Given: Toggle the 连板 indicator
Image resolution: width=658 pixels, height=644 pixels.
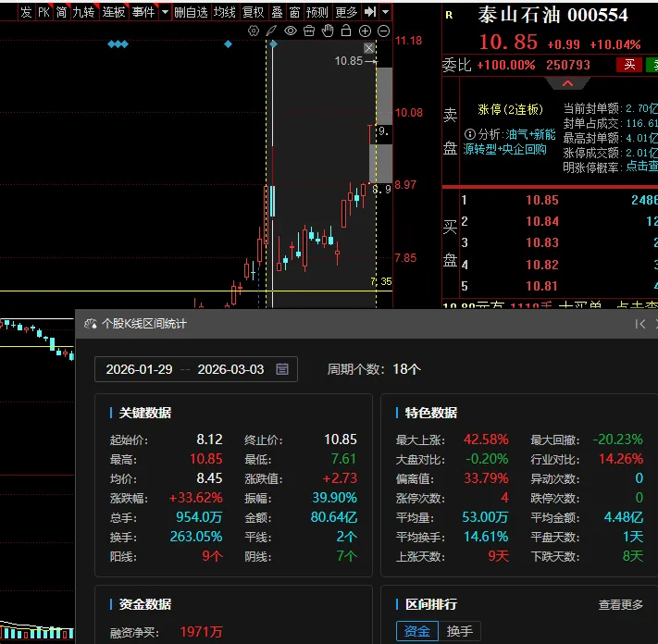Looking at the screenshot, I should pos(114,12).
